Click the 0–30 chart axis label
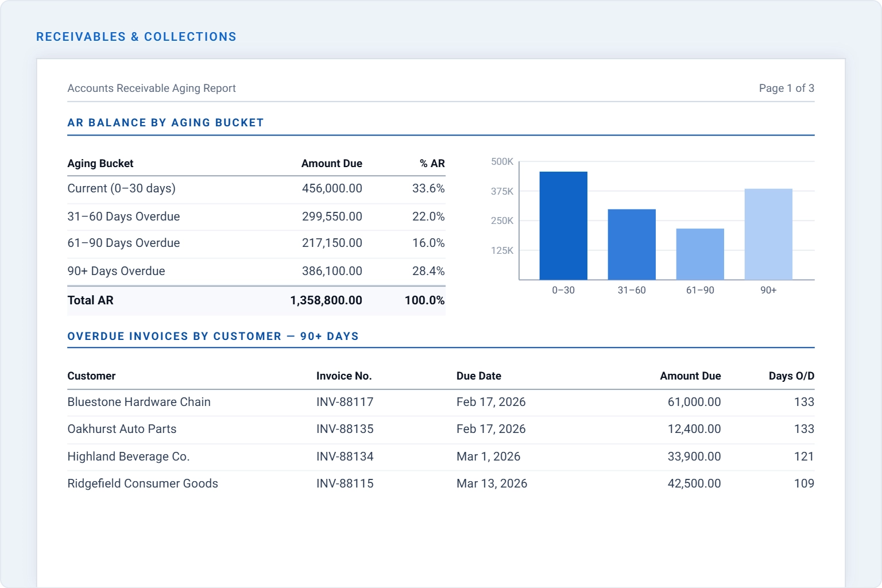Screen dimensions: 882x588 click(563, 291)
